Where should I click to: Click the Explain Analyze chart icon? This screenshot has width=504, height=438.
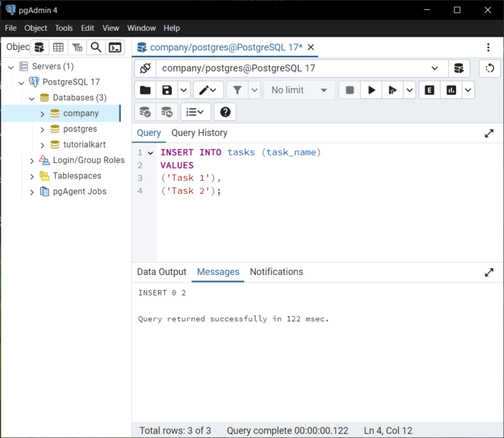coord(451,90)
